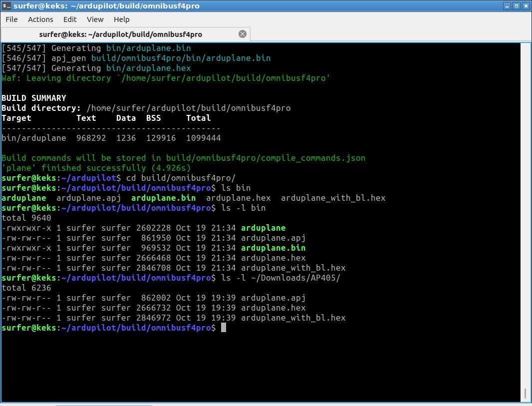Click the BUILD SUMMARY heading
Screen dimensions: 532x406
[x=33, y=98]
